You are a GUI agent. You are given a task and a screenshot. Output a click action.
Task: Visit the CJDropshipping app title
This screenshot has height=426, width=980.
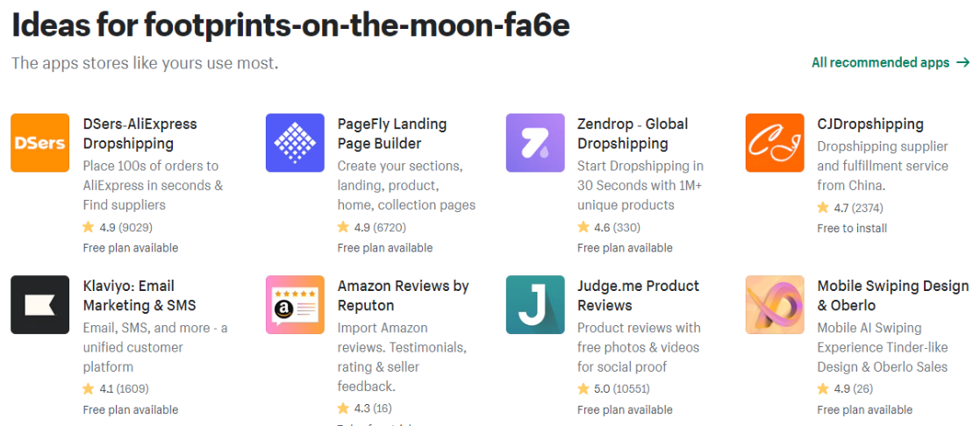click(870, 124)
